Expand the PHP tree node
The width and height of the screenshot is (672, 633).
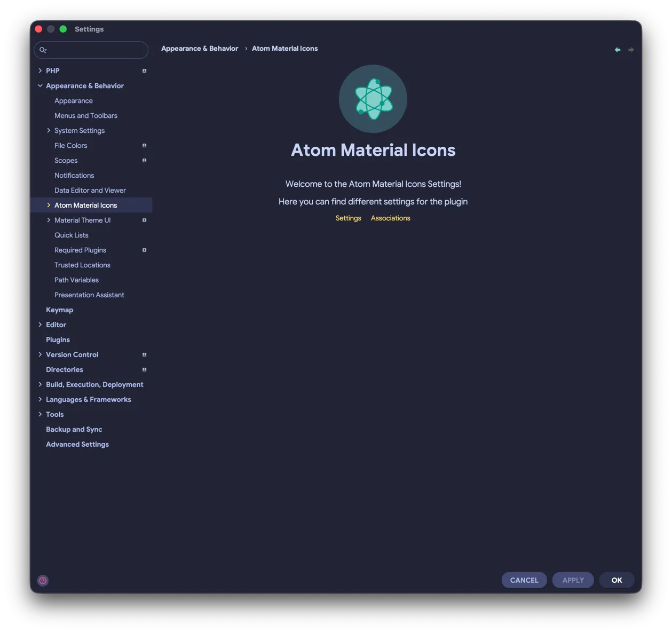(40, 70)
